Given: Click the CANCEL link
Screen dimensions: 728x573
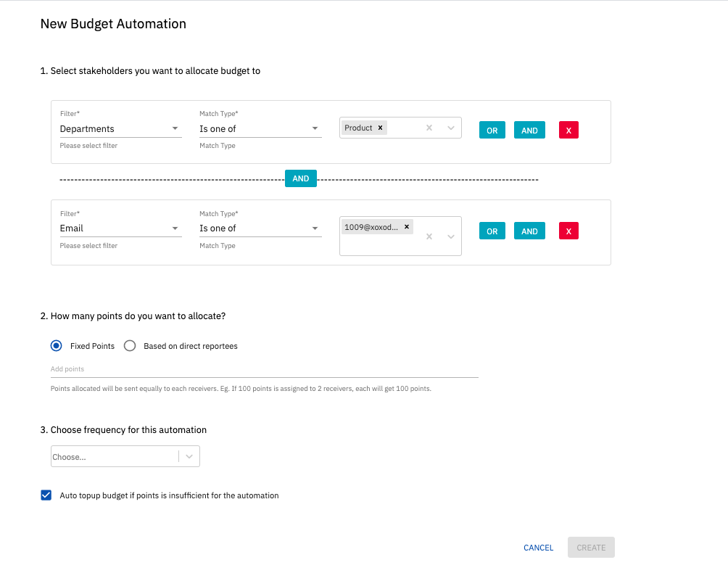Looking at the screenshot, I should tap(539, 548).
